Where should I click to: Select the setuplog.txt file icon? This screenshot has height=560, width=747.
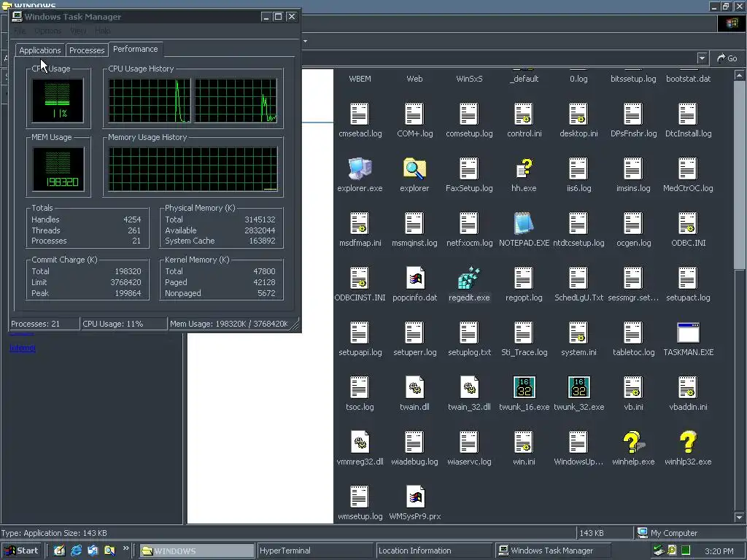(x=469, y=332)
